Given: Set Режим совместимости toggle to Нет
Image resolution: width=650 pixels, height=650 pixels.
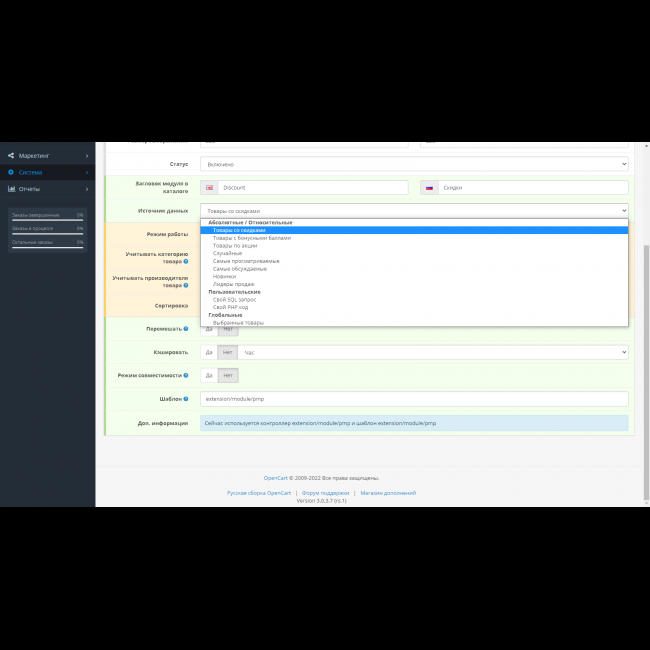Looking at the screenshot, I should [229, 376].
